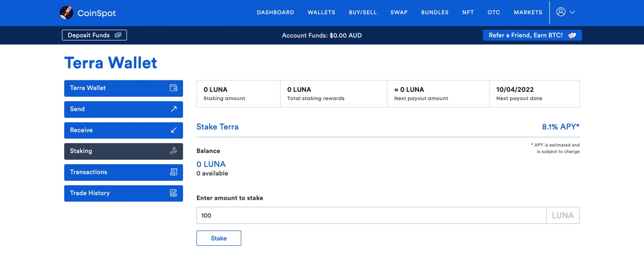This screenshot has height=271, width=644.
Task: Click the Total staking rewards cell
Action: pos(334,94)
